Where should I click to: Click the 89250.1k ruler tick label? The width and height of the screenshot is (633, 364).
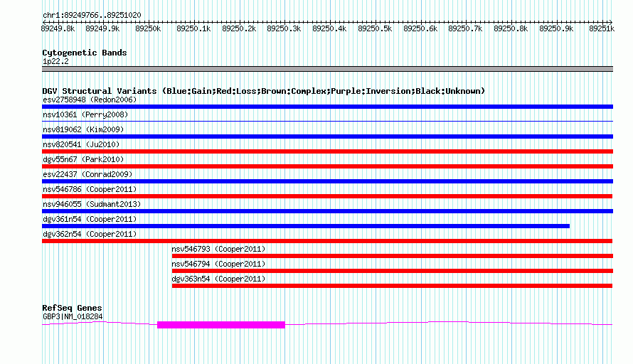193,28
